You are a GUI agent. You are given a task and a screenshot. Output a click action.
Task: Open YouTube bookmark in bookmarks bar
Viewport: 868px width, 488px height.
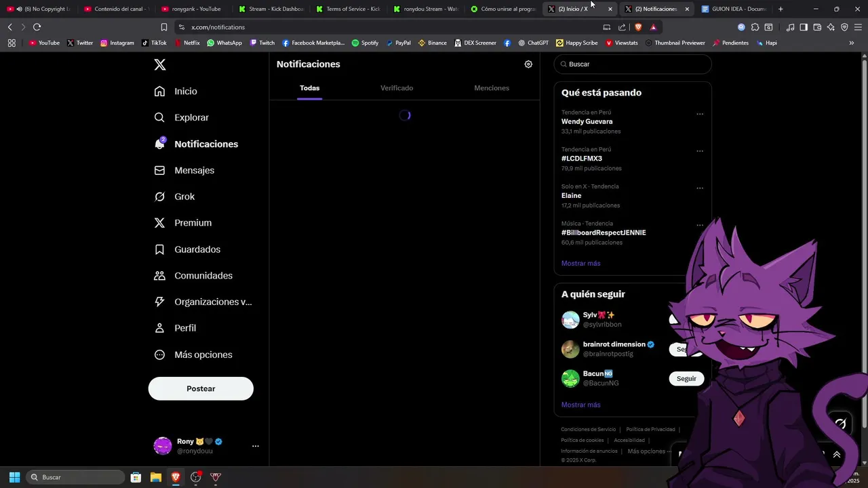(x=44, y=43)
